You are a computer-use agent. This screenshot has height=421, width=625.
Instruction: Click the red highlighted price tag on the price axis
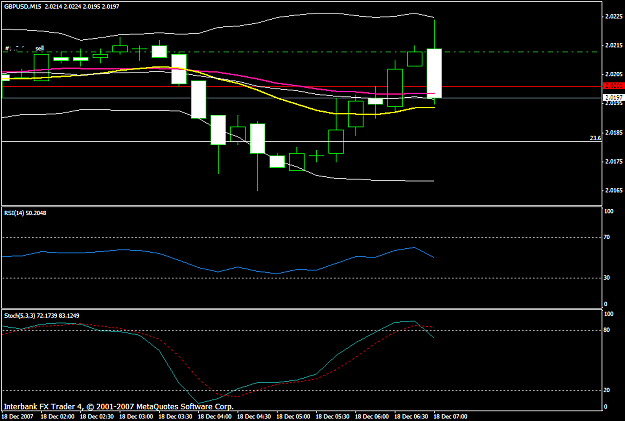click(613, 86)
